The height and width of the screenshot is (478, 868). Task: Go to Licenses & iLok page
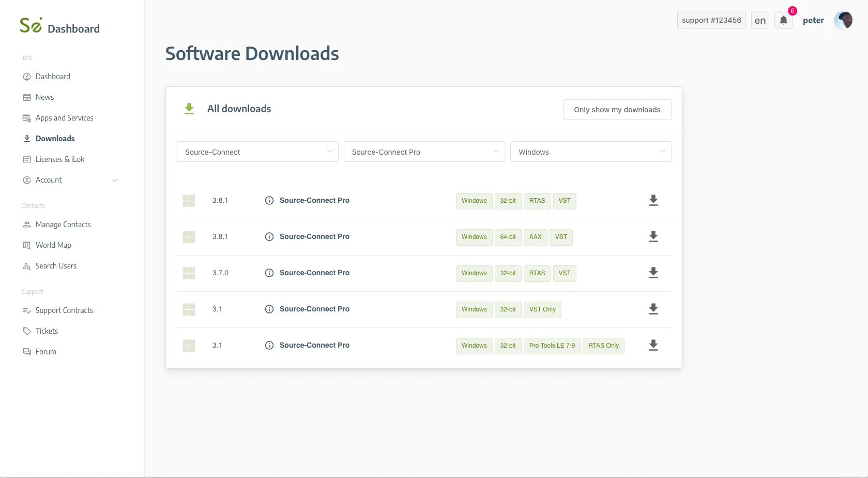[60, 159]
